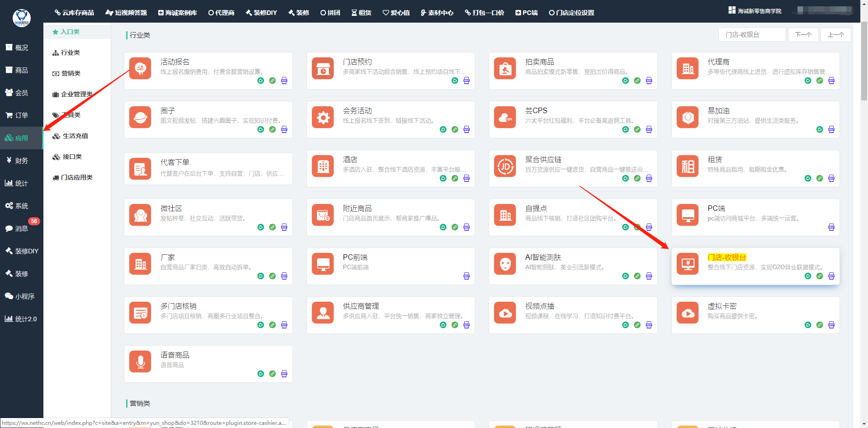Click 云库存商品 in the top navigation
Screen dimensions: 868x428
(74, 13)
